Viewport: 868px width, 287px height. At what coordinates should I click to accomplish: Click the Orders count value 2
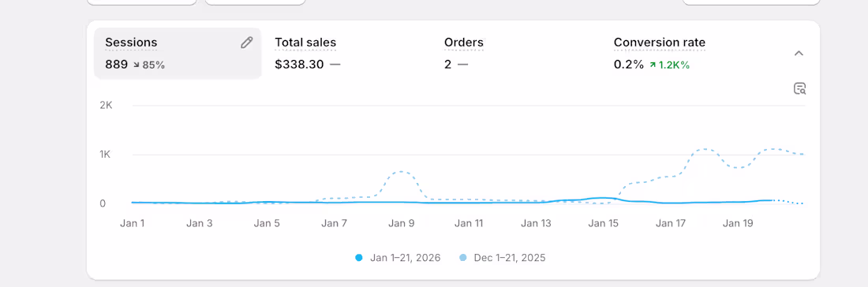tap(447, 65)
